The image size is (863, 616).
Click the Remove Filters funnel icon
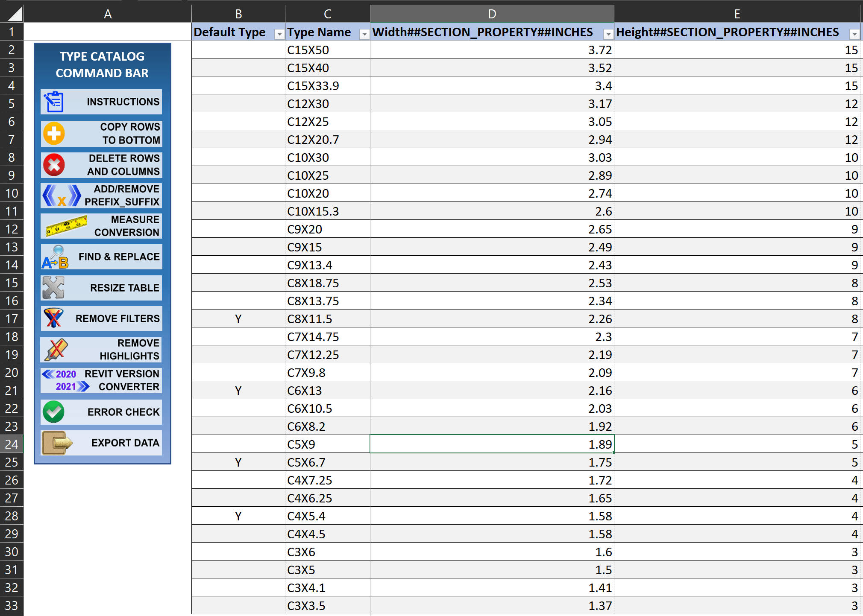[x=54, y=318]
